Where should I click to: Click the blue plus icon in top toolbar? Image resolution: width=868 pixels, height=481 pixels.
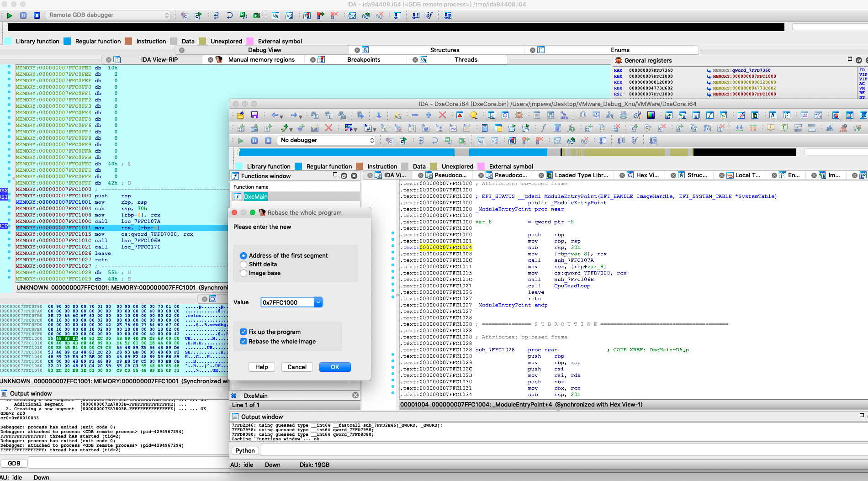point(428,115)
